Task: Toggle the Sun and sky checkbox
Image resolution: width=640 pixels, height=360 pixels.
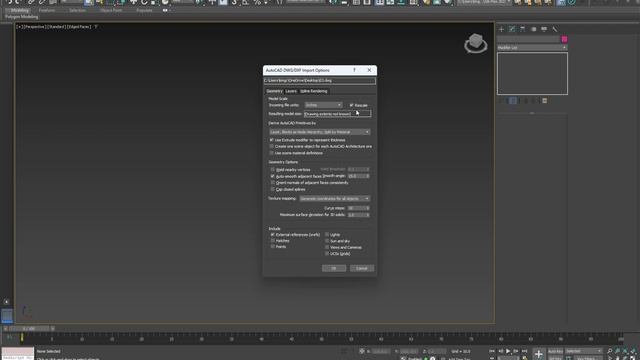Action: 327,241
